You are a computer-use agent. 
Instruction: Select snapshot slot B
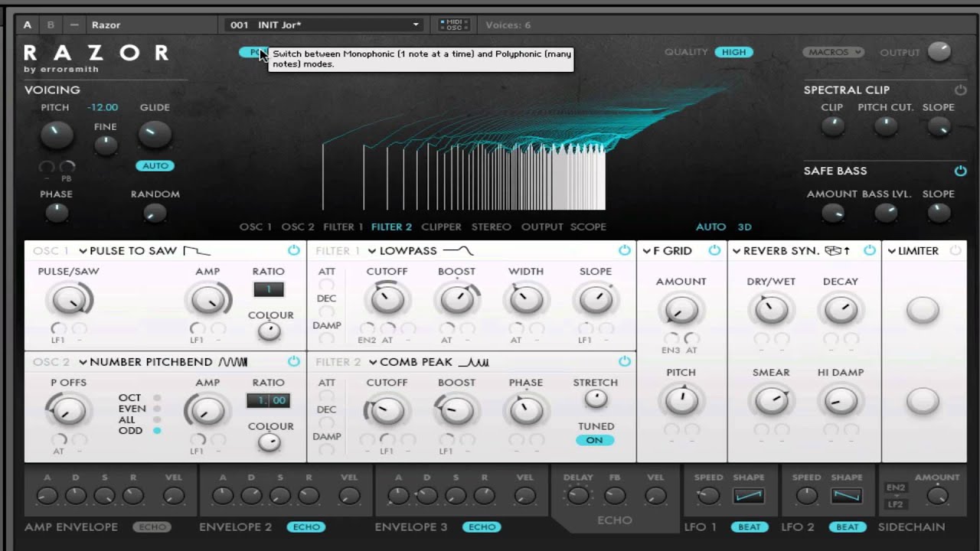[x=51, y=24]
